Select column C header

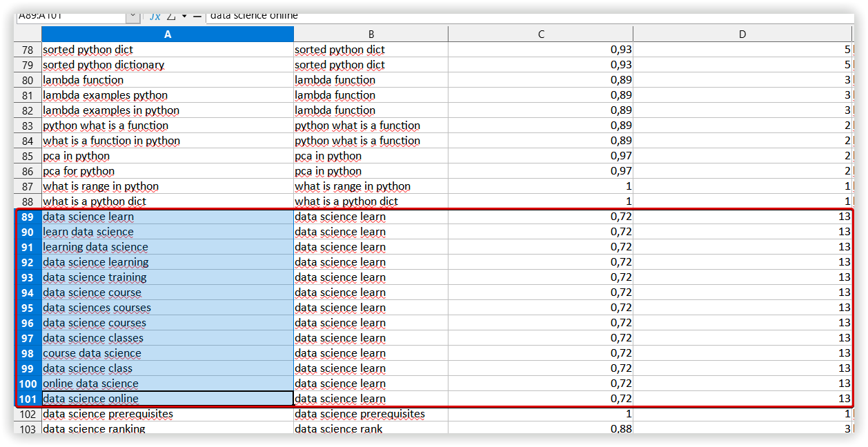click(x=540, y=34)
